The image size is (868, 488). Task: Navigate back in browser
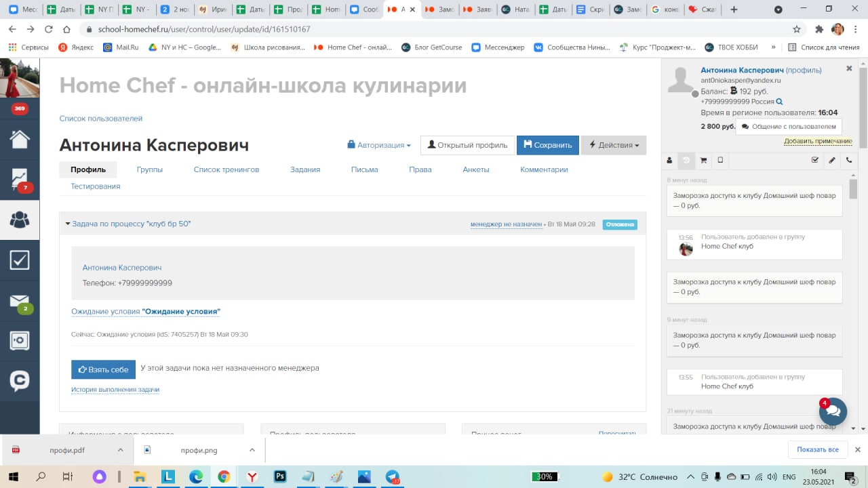[x=12, y=30]
